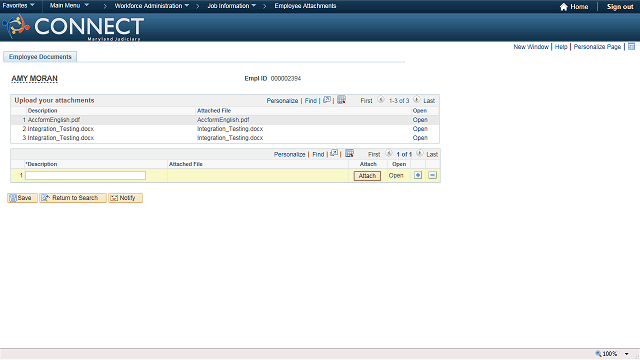640x360 pixels.
Task: Open the Integration_Testing.docx attachment in row 2
Action: [x=420, y=129]
